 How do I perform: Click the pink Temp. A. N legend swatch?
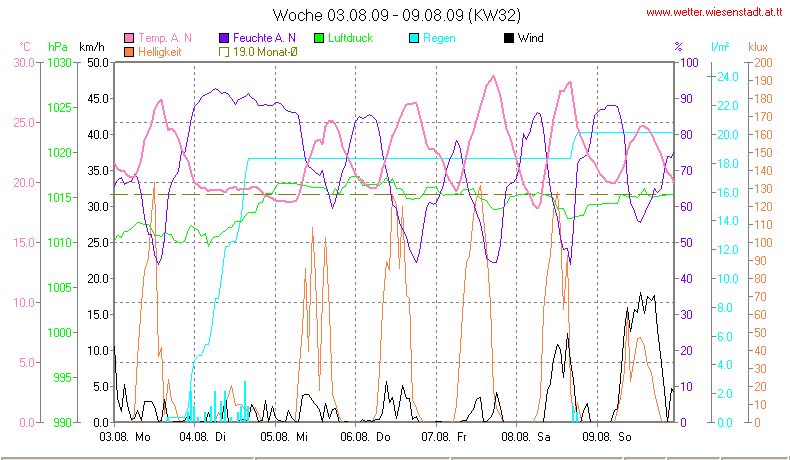[129, 38]
